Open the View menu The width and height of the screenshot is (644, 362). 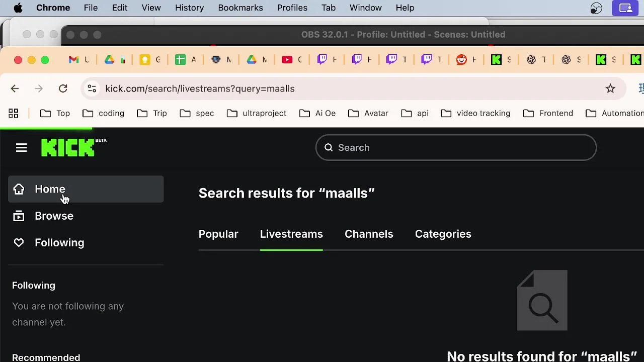[151, 8]
